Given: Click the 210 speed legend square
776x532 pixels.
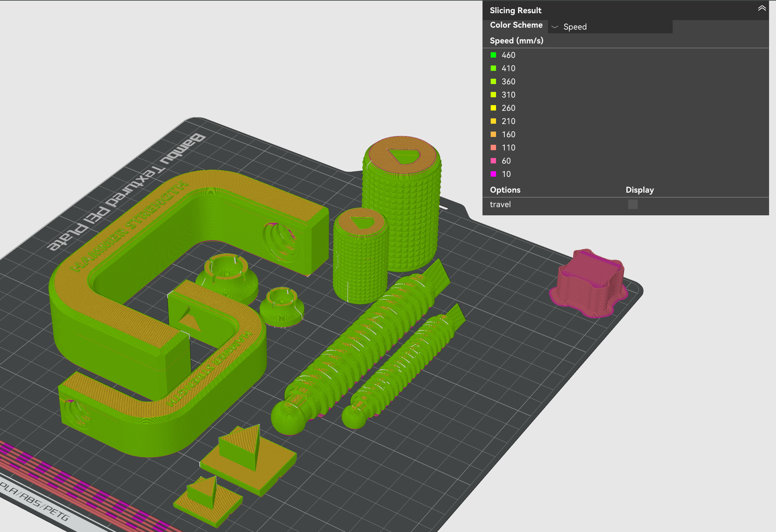Looking at the screenshot, I should (494, 121).
